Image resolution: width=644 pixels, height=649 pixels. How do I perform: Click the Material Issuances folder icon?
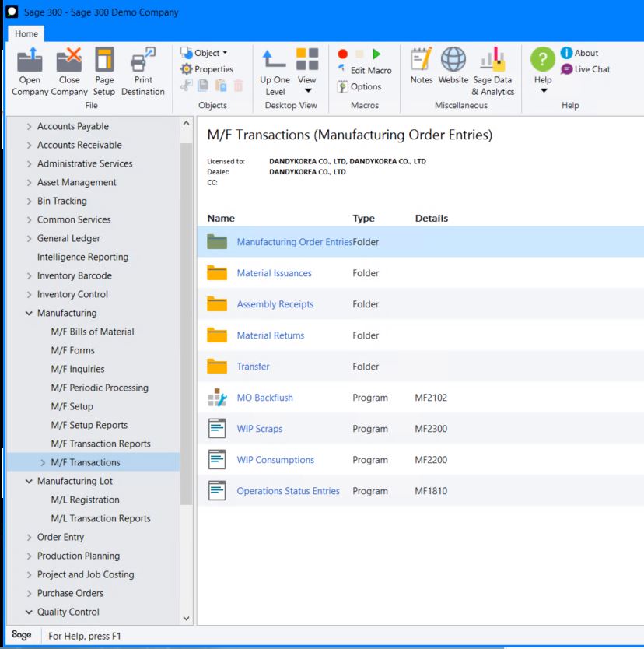click(217, 273)
